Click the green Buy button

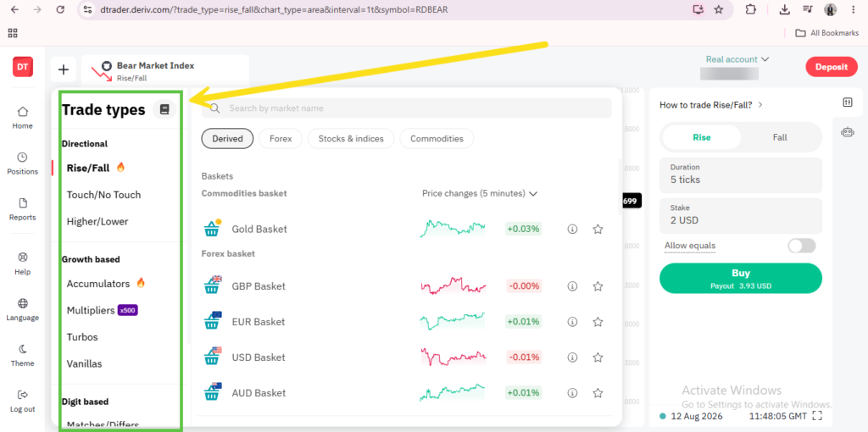tap(741, 278)
